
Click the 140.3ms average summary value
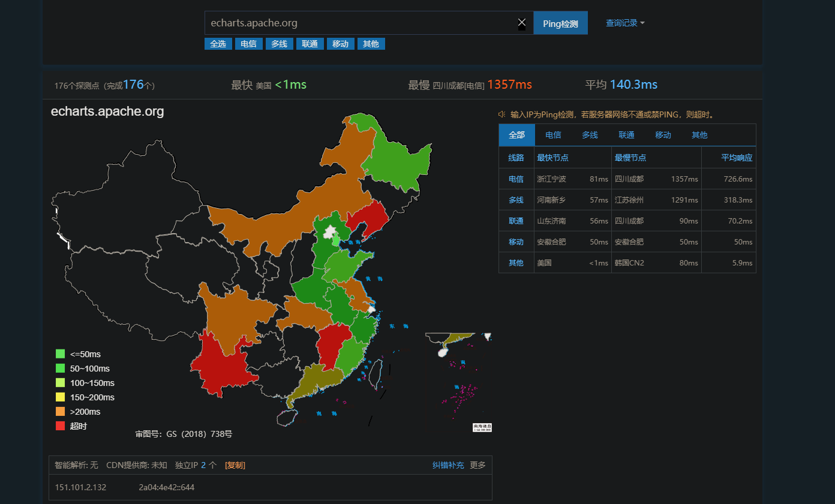tap(633, 84)
